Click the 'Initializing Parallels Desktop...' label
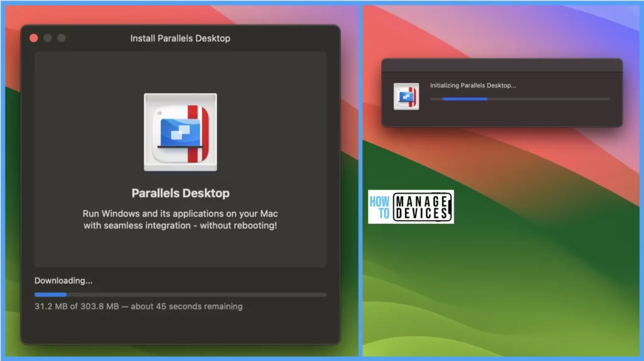The height and width of the screenshot is (361, 644). coord(473,86)
